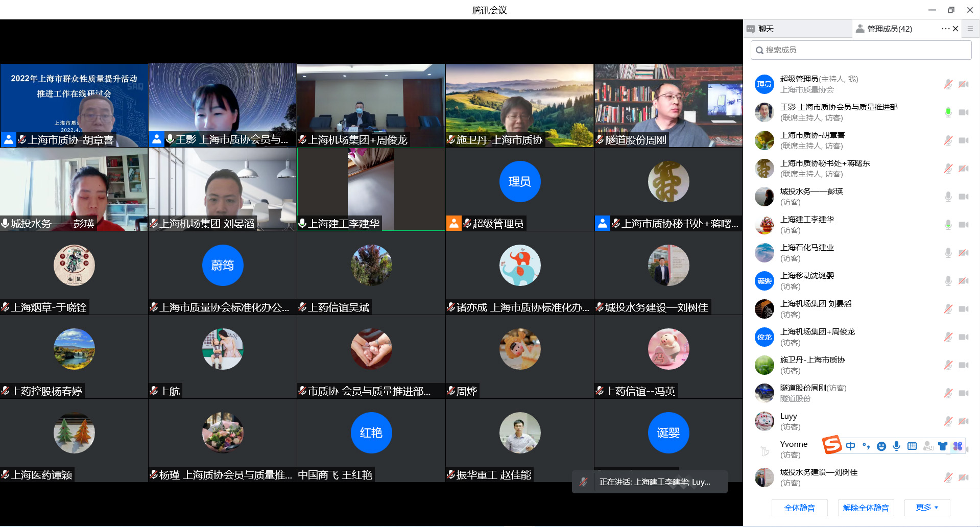Mute everyone with 全体静音

coord(800,508)
